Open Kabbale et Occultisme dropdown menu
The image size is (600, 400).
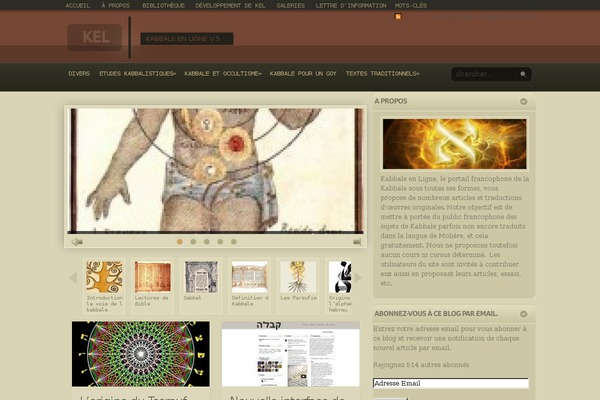click(223, 73)
